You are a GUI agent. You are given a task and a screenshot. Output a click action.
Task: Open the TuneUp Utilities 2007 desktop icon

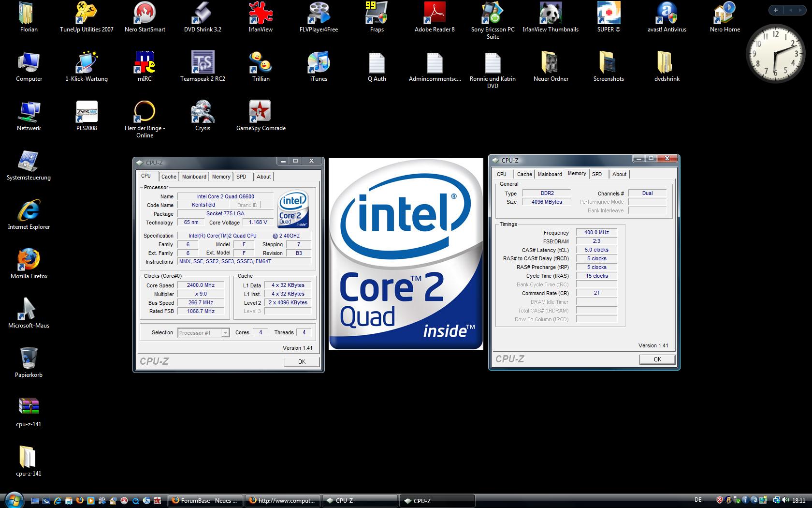coord(87,17)
